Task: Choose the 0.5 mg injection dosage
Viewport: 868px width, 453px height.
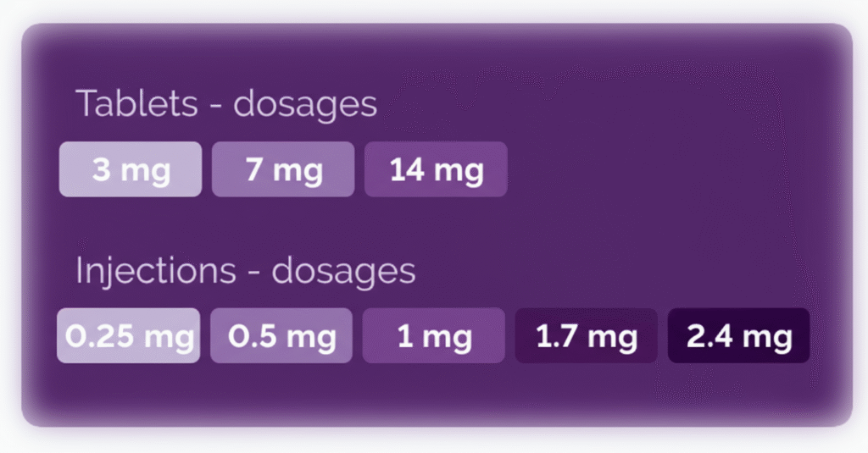Action: coord(281,336)
